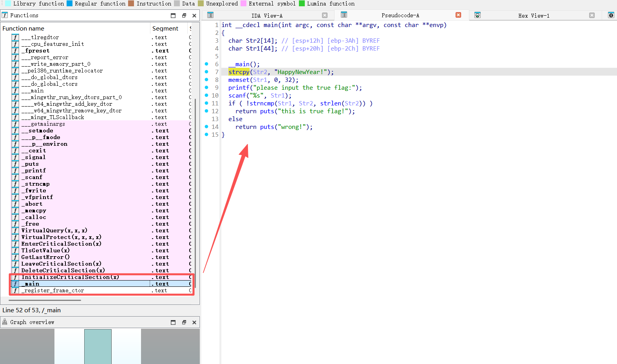Select the _strncmp function row
This screenshot has width=617, height=364.
point(101,184)
